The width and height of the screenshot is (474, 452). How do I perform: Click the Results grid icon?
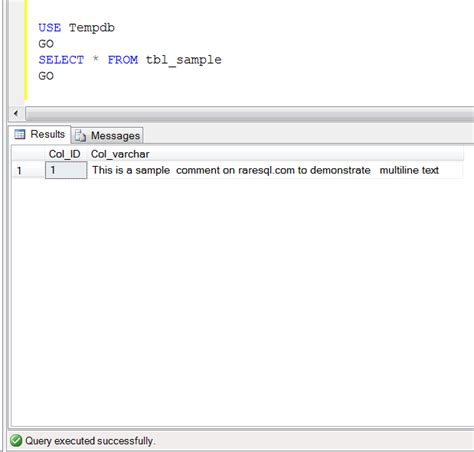coord(20,134)
